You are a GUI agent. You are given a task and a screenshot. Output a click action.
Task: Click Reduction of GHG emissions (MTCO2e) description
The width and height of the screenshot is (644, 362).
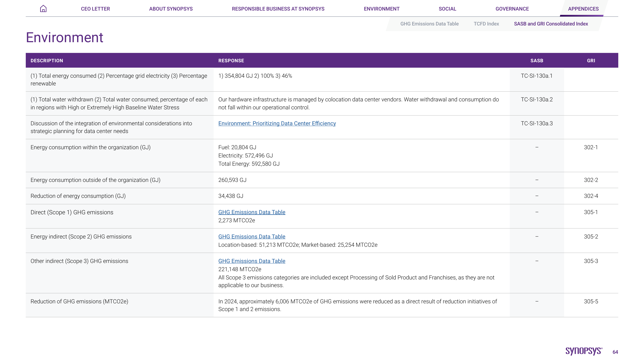[x=79, y=302]
